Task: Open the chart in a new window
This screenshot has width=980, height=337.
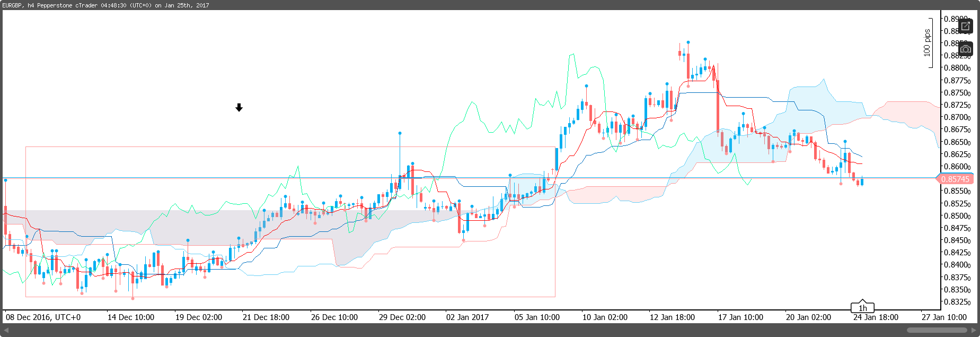Action: [965, 26]
